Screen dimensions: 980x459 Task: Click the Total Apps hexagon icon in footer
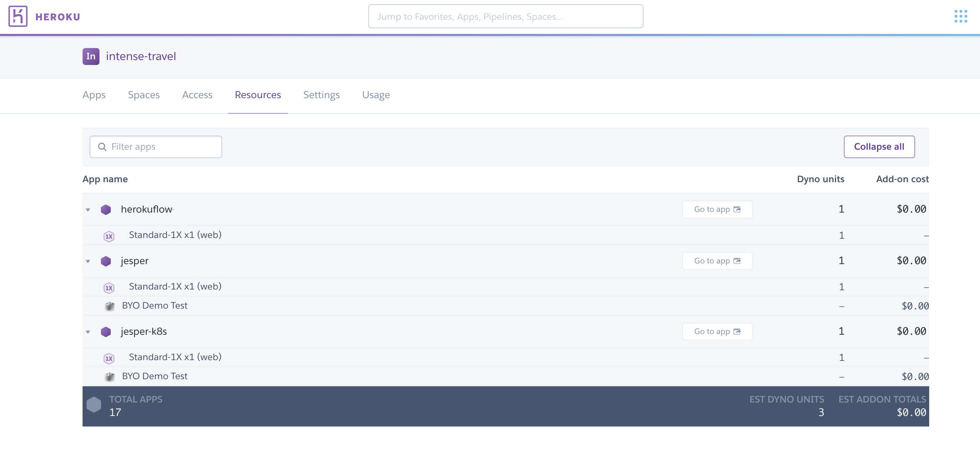[x=93, y=405]
